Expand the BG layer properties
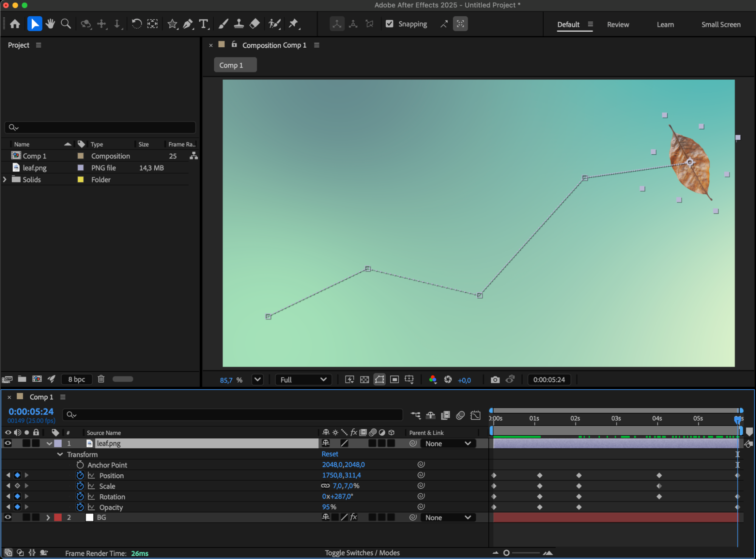Image resolution: width=756 pixels, height=559 pixels. click(x=48, y=517)
